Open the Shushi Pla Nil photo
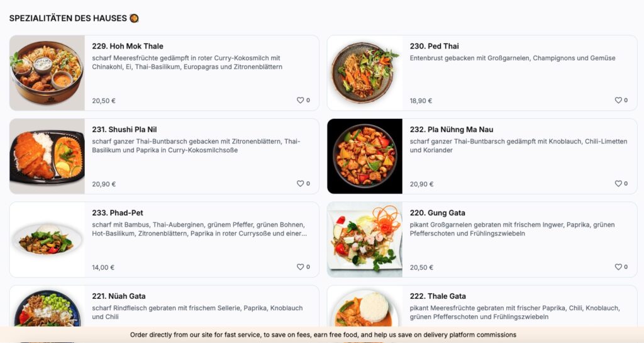Screen dimensions: 644x343 click(x=47, y=156)
